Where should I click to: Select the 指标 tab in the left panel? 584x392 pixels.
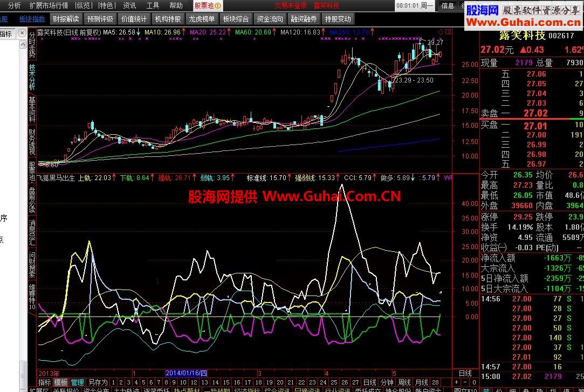click(6, 34)
